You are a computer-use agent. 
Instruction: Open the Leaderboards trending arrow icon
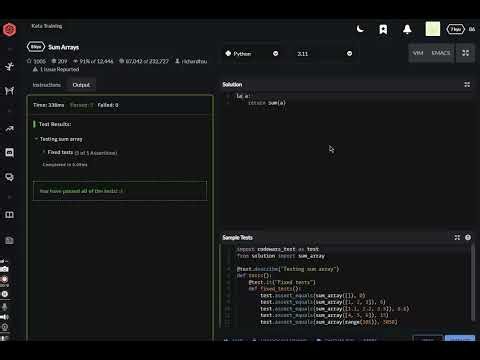click(9, 129)
